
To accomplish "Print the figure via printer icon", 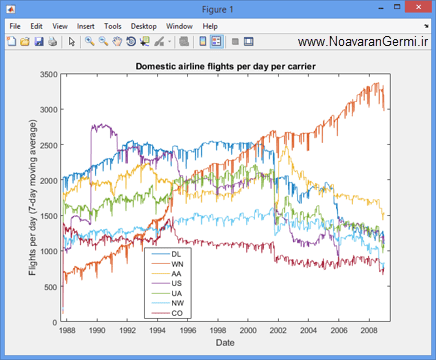I will point(53,42).
